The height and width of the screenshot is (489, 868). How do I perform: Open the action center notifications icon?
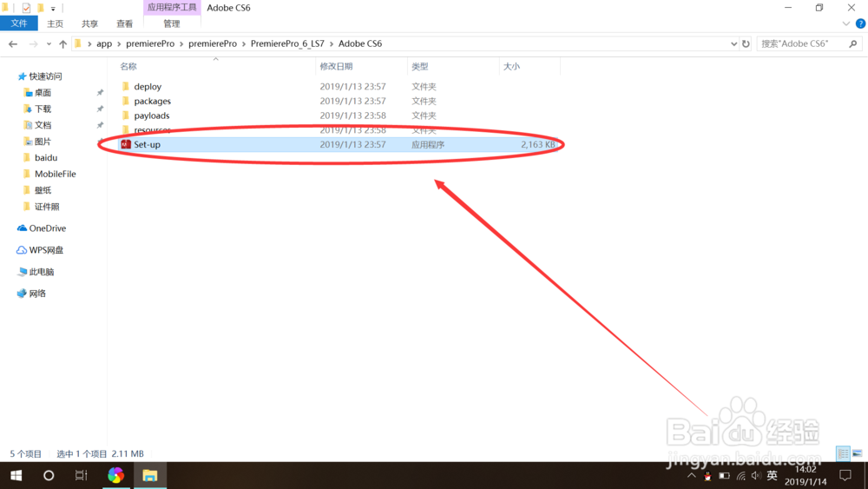click(845, 475)
